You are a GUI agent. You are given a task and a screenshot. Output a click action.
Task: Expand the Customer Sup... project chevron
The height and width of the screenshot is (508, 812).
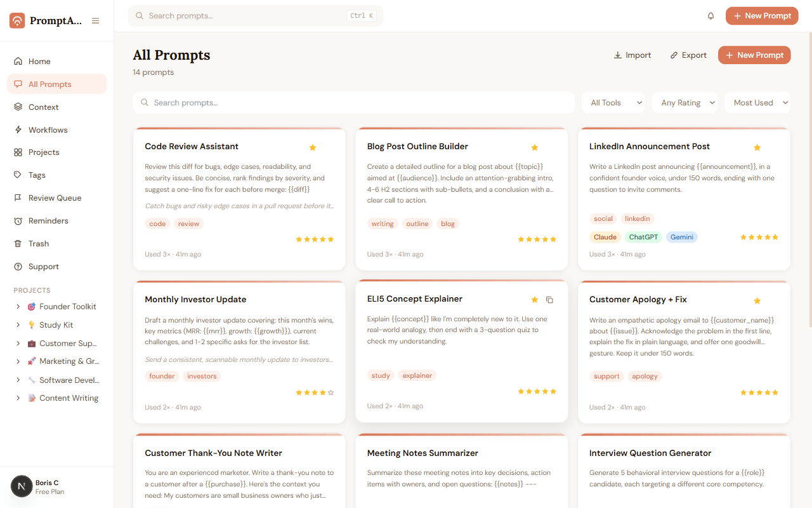pyautogui.click(x=18, y=344)
